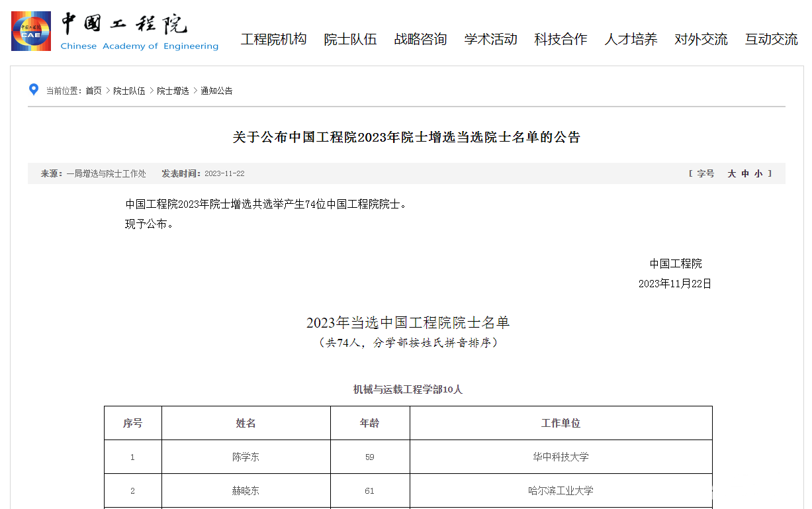
Task: Click 机械与运载工程学部10人 section title
Action: [408, 389]
